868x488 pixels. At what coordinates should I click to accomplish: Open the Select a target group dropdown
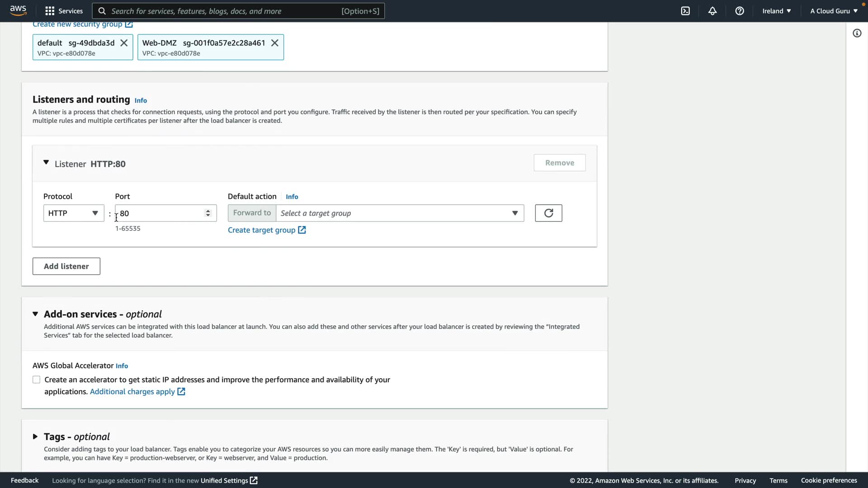tap(400, 213)
